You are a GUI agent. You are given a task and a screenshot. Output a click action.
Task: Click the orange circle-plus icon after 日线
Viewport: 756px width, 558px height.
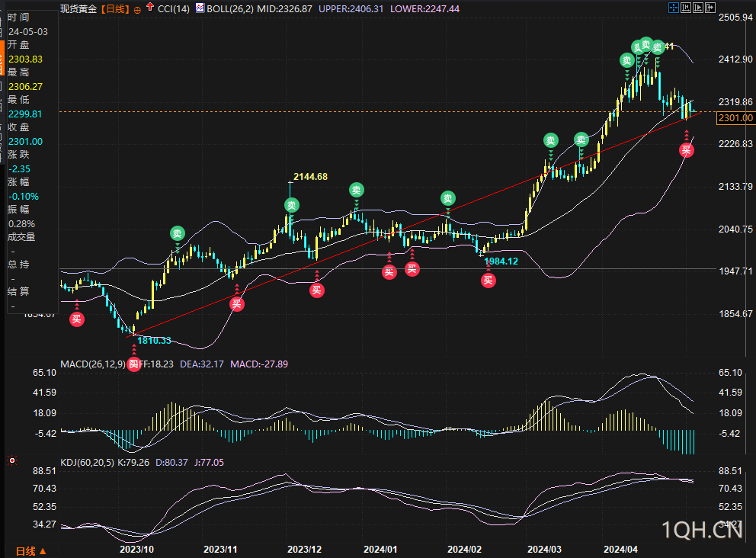click(x=137, y=10)
